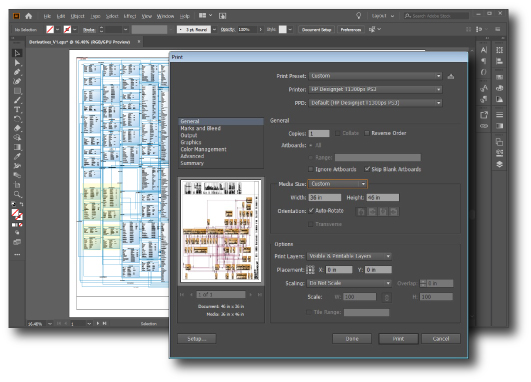This screenshot has height=382, width=531.
Task: Click the print preview thumbnail
Action: tap(221, 231)
